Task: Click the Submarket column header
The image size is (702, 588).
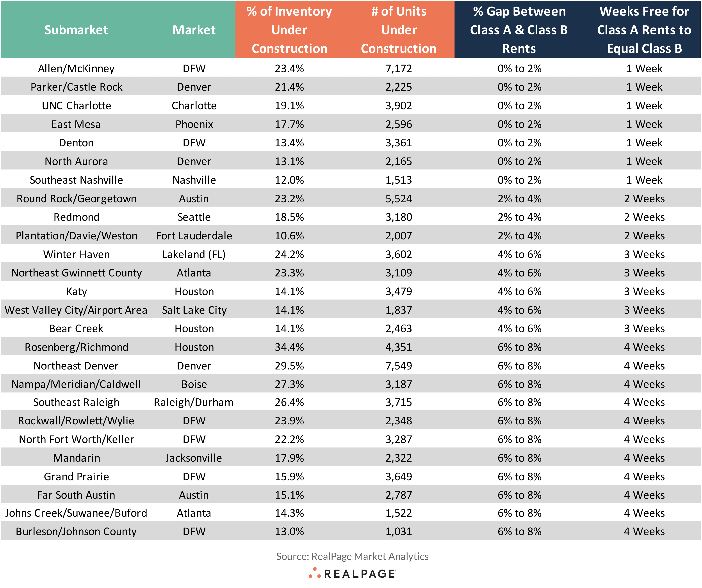Action: click(x=76, y=30)
